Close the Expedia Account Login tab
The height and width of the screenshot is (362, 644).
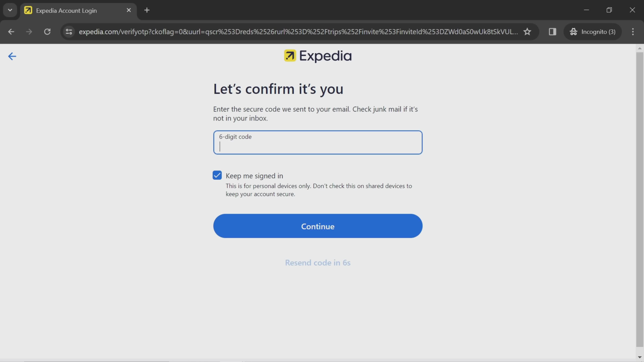129,10
